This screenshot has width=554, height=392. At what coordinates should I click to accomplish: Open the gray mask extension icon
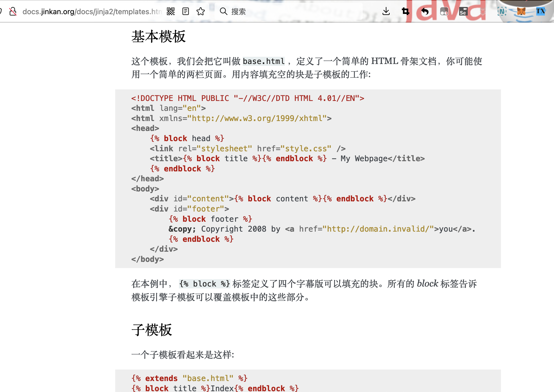(x=444, y=11)
